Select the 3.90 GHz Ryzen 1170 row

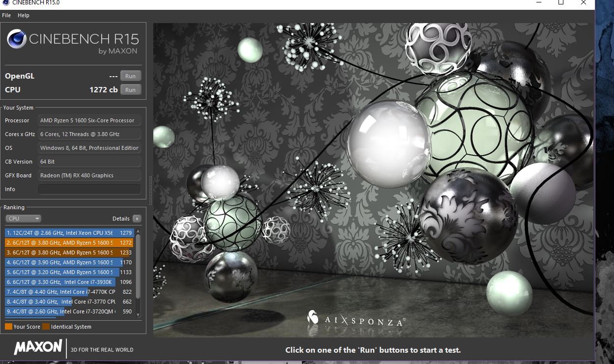pyautogui.click(x=69, y=262)
